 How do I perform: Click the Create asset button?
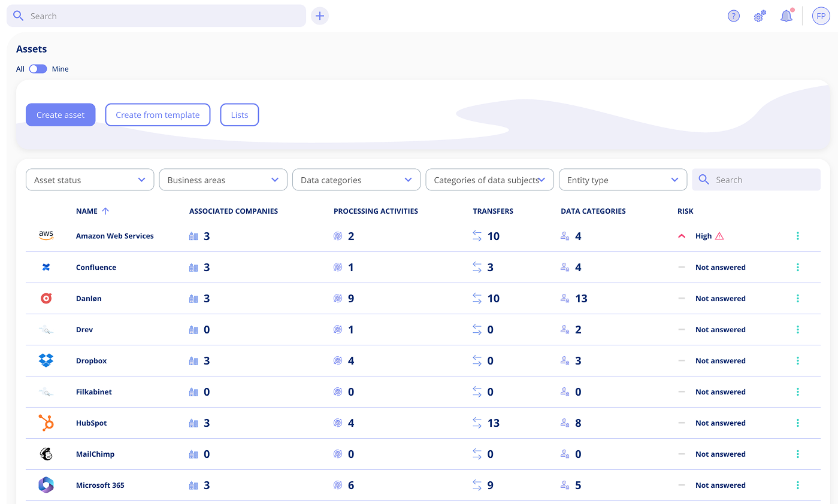tap(60, 114)
